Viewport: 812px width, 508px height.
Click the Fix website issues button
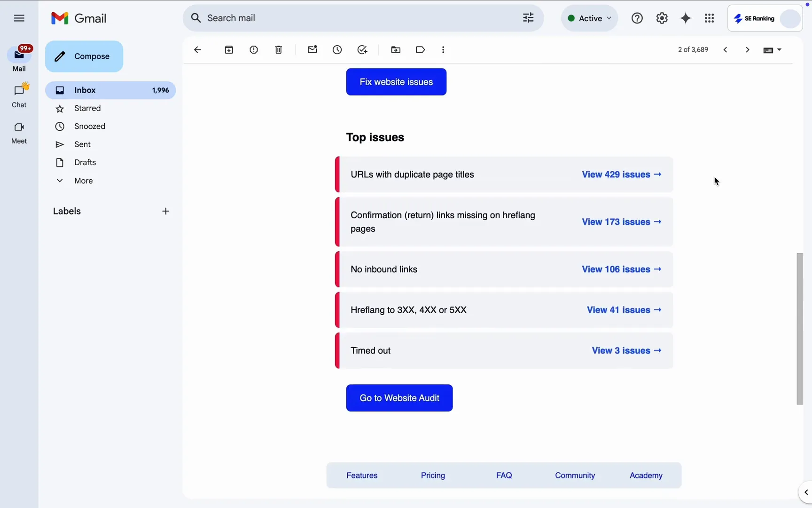pyautogui.click(x=396, y=82)
